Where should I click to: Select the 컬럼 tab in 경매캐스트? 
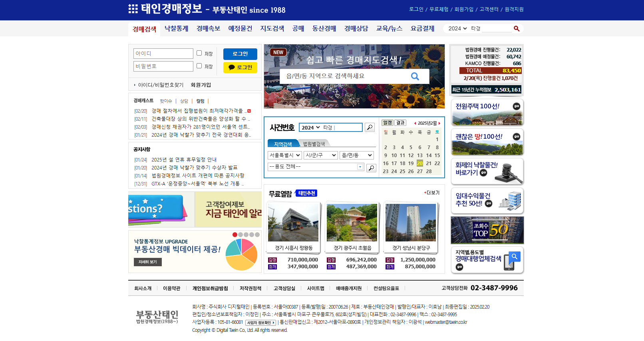200,101
